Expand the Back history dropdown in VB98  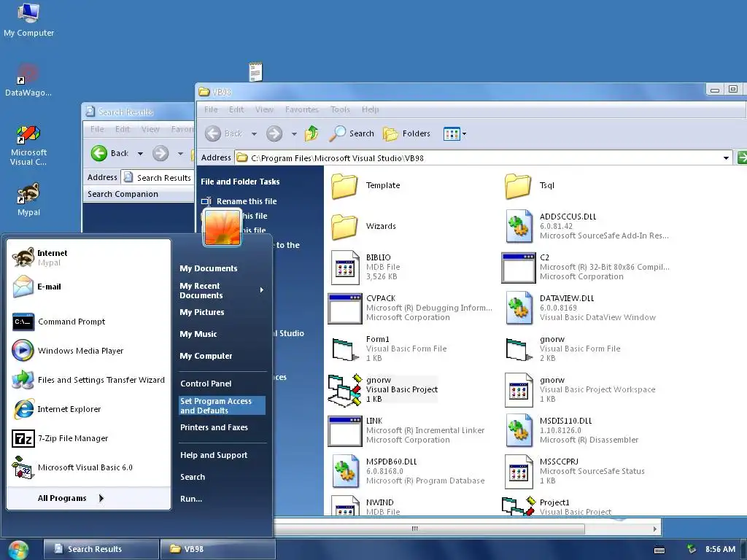coord(254,134)
